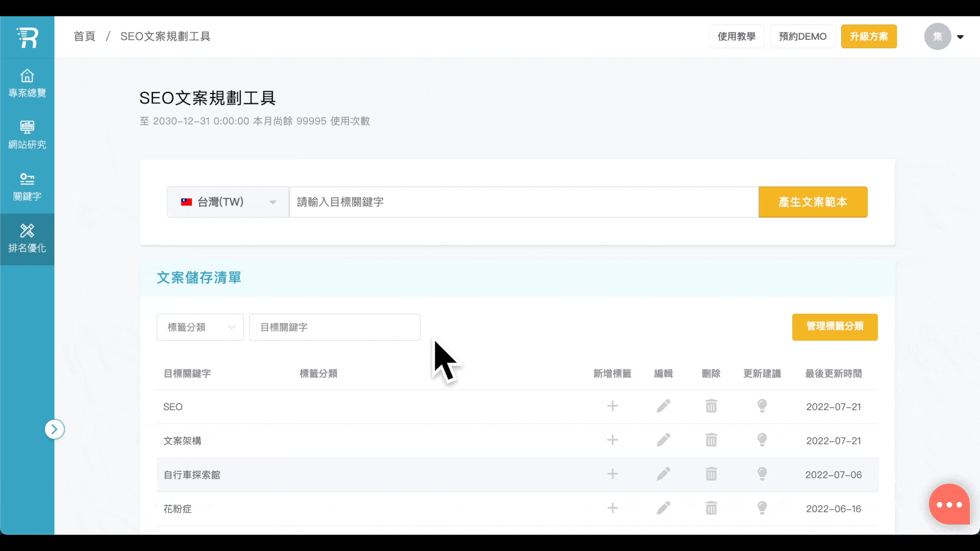Click the 管理標籤分類 button
The height and width of the screenshot is (551, 980).
coord(835,327)
